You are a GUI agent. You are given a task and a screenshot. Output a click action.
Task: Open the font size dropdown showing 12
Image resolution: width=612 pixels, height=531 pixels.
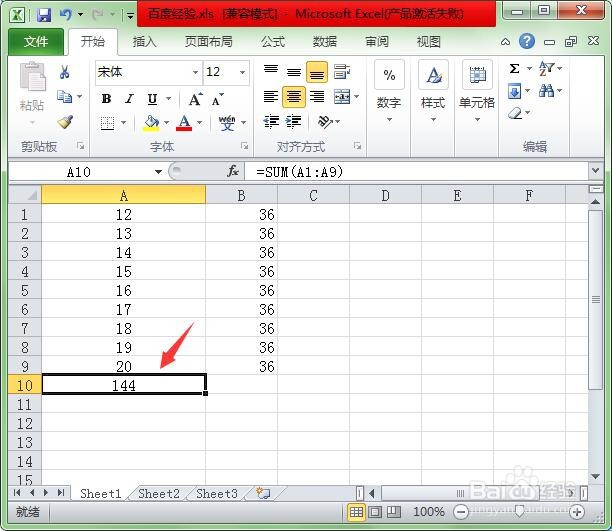point(242,72)
